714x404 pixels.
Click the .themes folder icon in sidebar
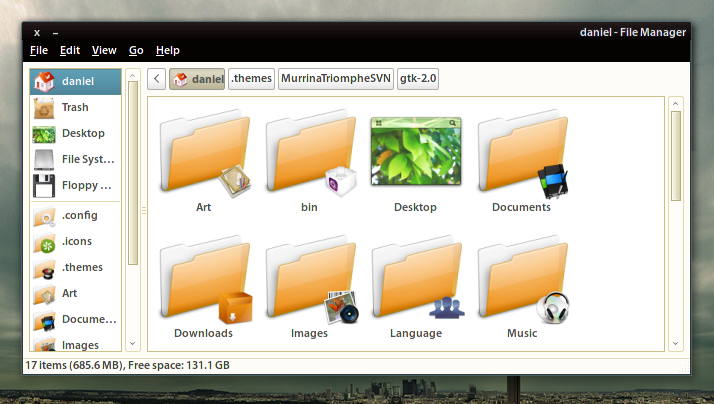point(44,268)
